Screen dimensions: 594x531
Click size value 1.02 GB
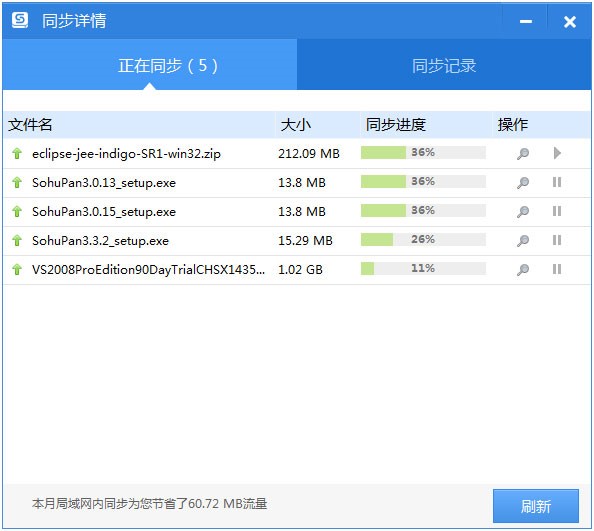pos(300,269)
